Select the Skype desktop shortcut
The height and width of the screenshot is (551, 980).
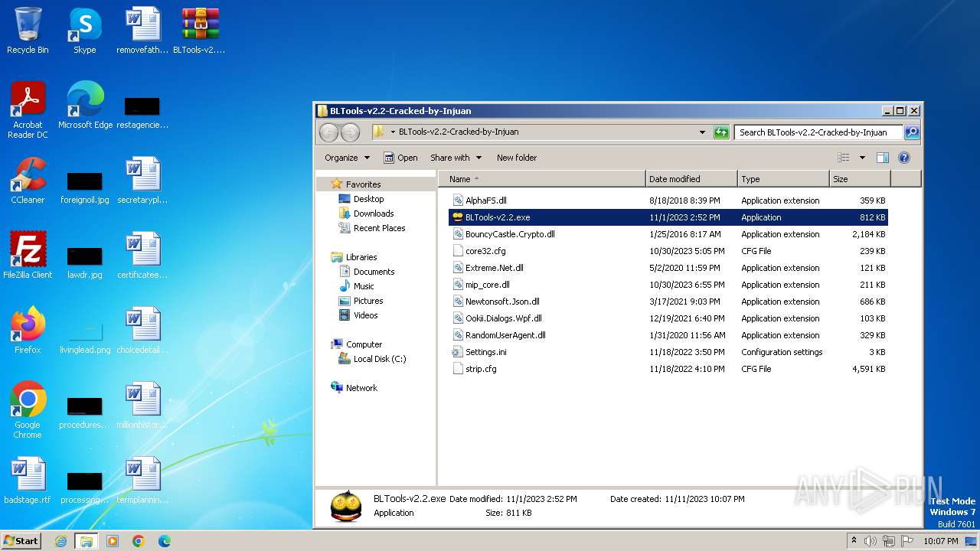coord(84,31)
